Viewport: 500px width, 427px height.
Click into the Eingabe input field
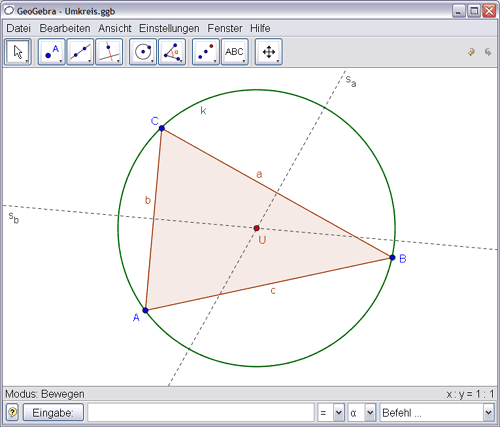pos(201,413)
